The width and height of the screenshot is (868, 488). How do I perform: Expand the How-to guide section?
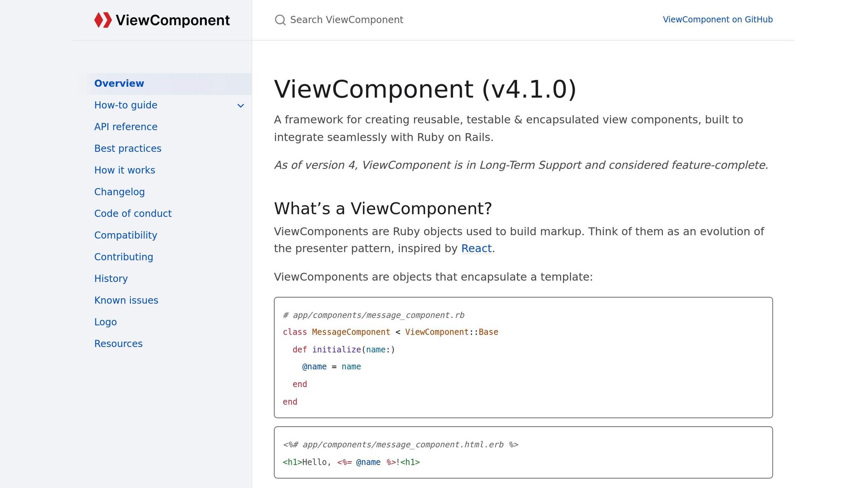[x=240, y=105]
